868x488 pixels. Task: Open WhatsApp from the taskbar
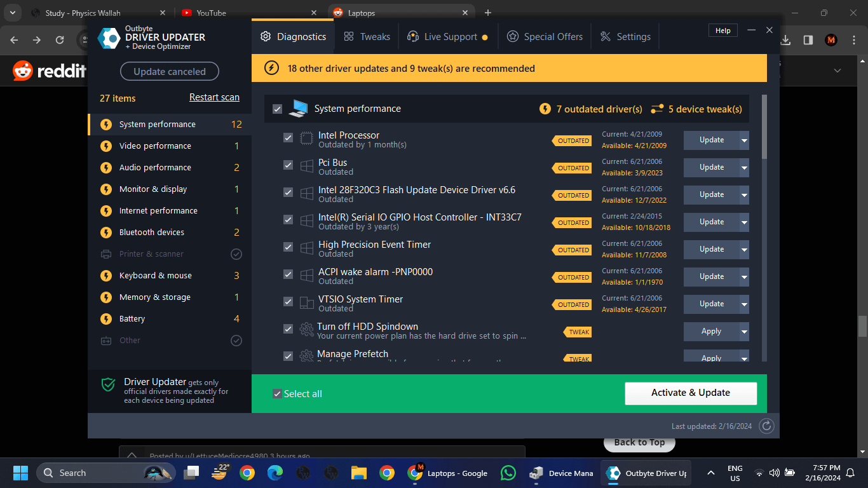click(x=508, y=473)
